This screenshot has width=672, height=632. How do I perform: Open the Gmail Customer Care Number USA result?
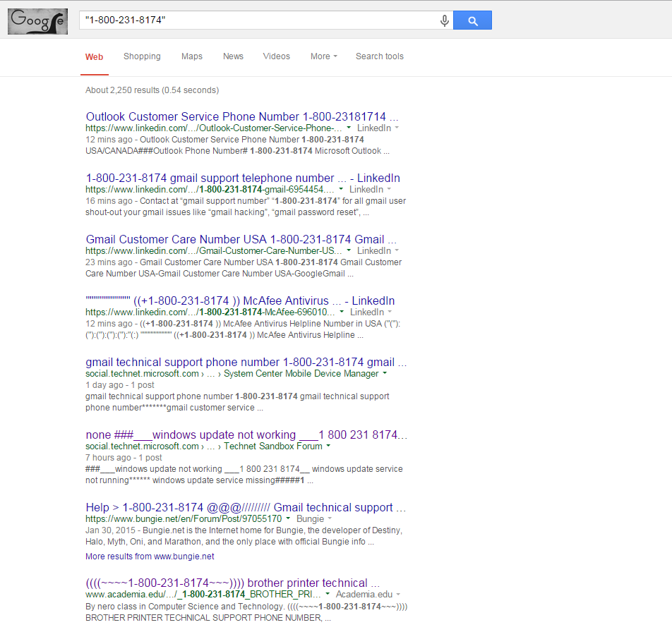coord(241,239)
